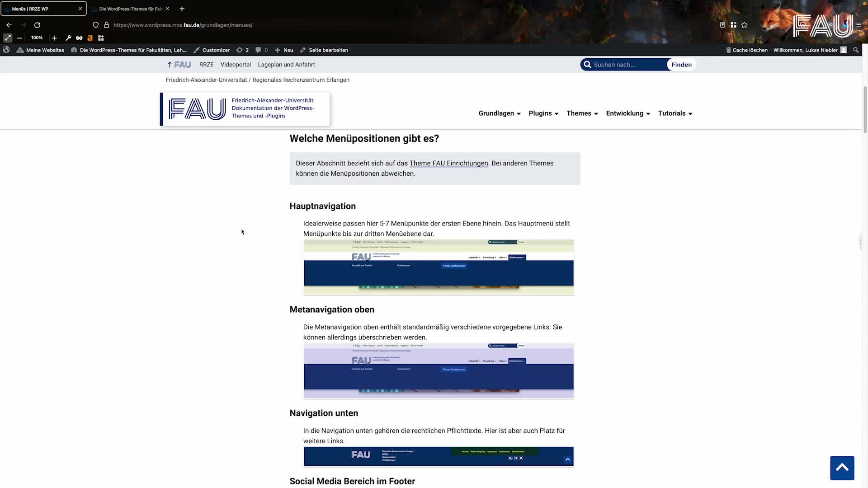Delete cache via the trash icon

pyautogui.click(x=728, y=50)
